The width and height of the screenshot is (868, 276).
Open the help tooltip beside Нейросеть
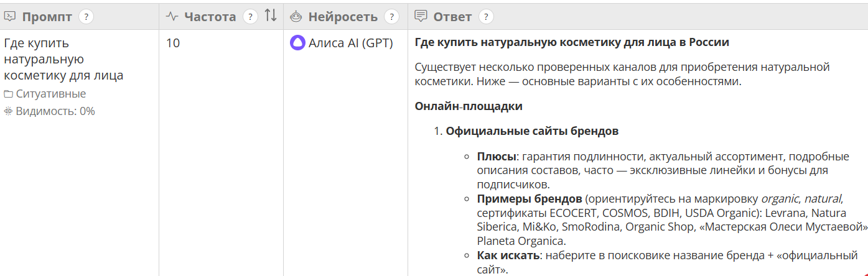pyautogui.click(x=391, y=17)
